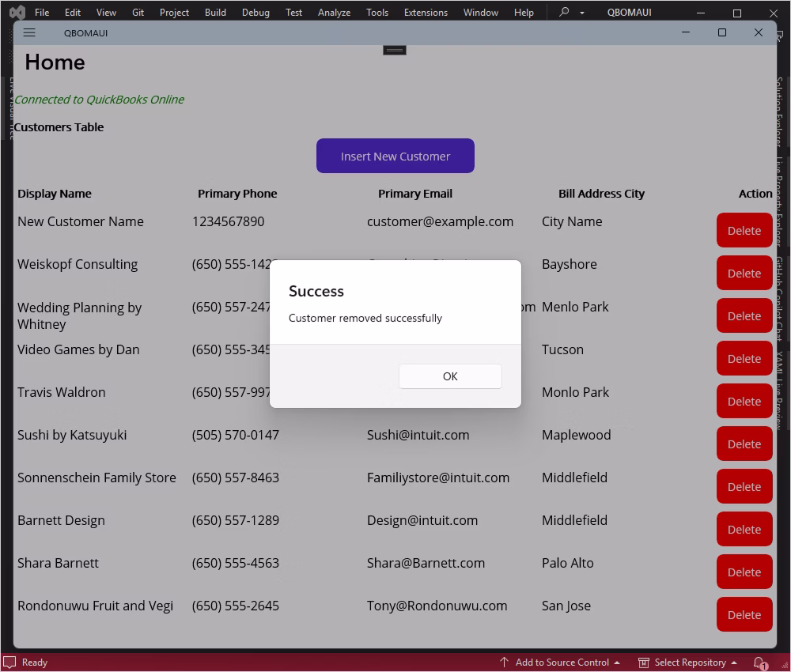The width and height of the screenshot is (791, 672).
Task: Delete the Video Games by Dan customer
Action: pos(744,358)
